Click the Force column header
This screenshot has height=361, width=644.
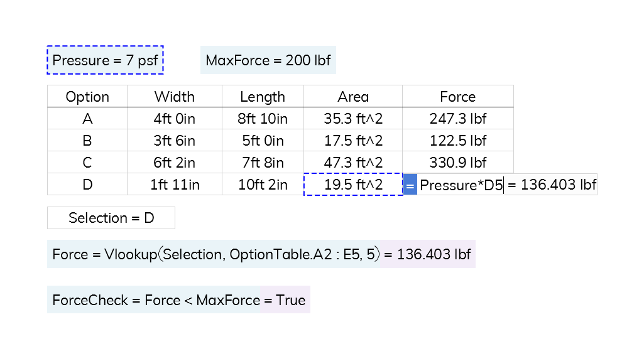(458, 97)
